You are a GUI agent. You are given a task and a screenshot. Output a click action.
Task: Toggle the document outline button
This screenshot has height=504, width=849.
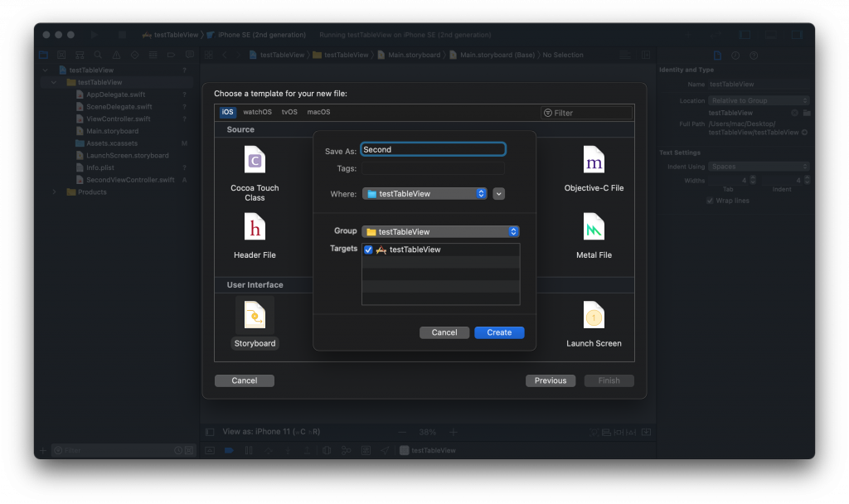tap(210, 432)
